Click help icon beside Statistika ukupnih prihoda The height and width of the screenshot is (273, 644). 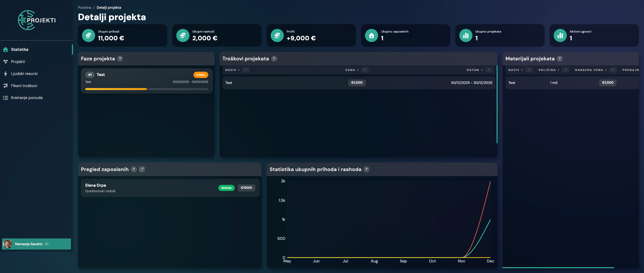tap(366, 169)
